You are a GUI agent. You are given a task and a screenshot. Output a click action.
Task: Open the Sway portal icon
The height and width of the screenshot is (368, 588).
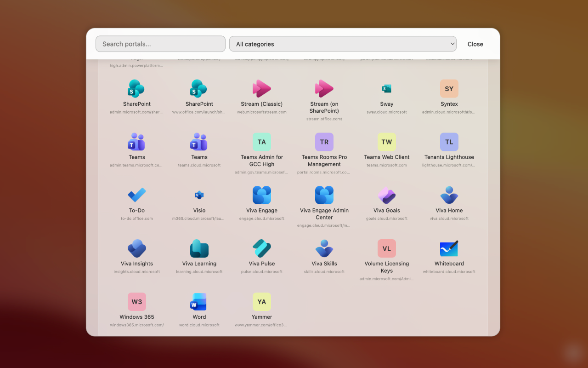pyautogui.click(x=387, y=89)
